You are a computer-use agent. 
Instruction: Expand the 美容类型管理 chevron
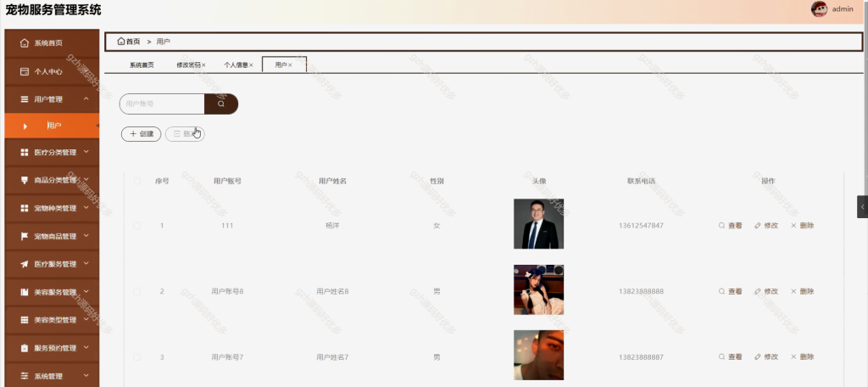pos(86,319)
